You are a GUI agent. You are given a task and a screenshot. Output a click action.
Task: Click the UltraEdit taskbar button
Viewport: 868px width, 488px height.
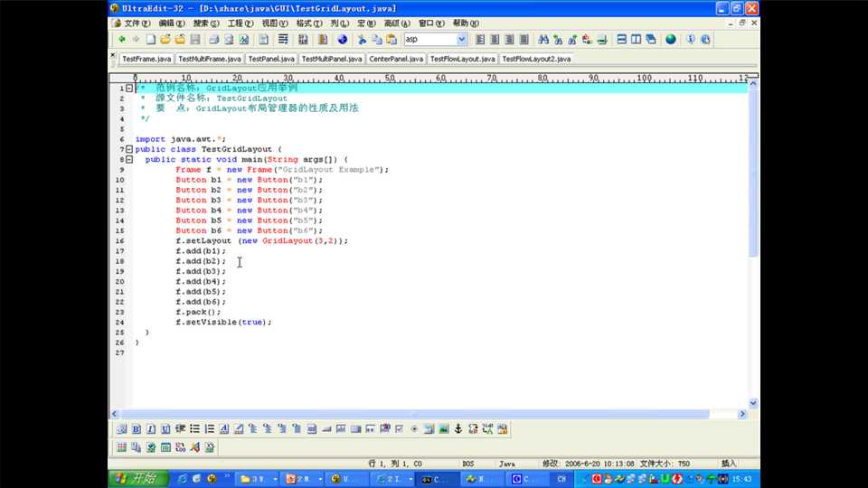345,479
